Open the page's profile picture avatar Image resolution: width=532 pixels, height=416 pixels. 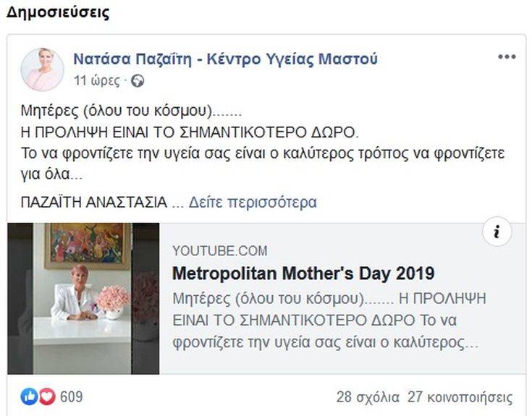tap(42, 69)
